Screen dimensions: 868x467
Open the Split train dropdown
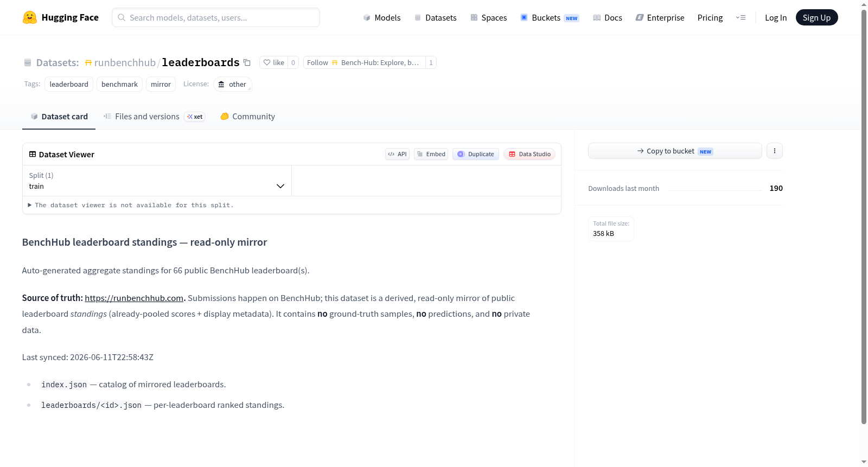tap(157, 181)
